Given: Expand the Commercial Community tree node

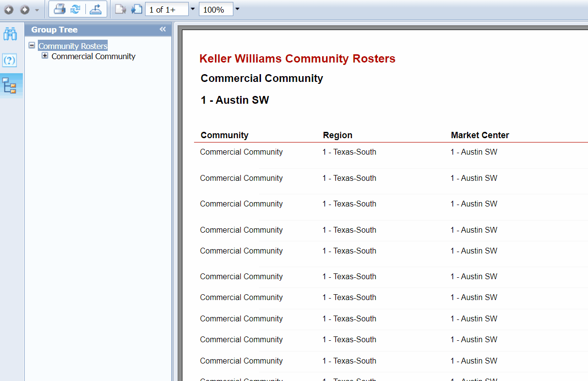Looking at the screenshot, I should point(45,56).
